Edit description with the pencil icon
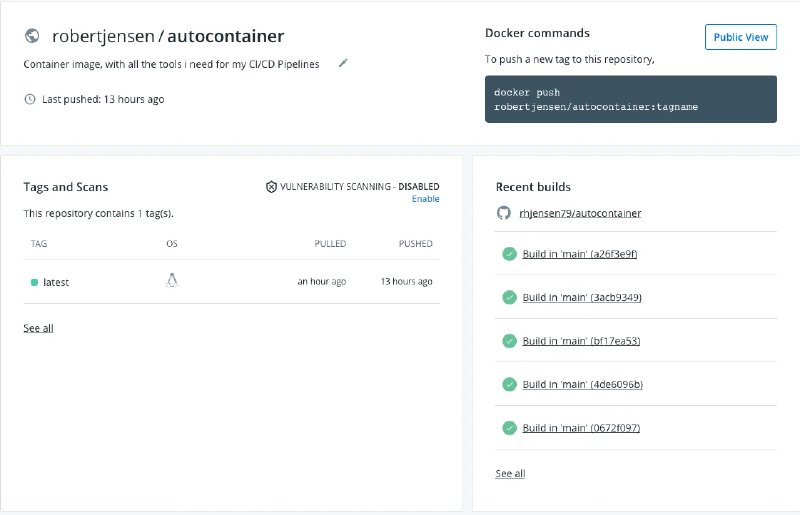 pos(343,63)
